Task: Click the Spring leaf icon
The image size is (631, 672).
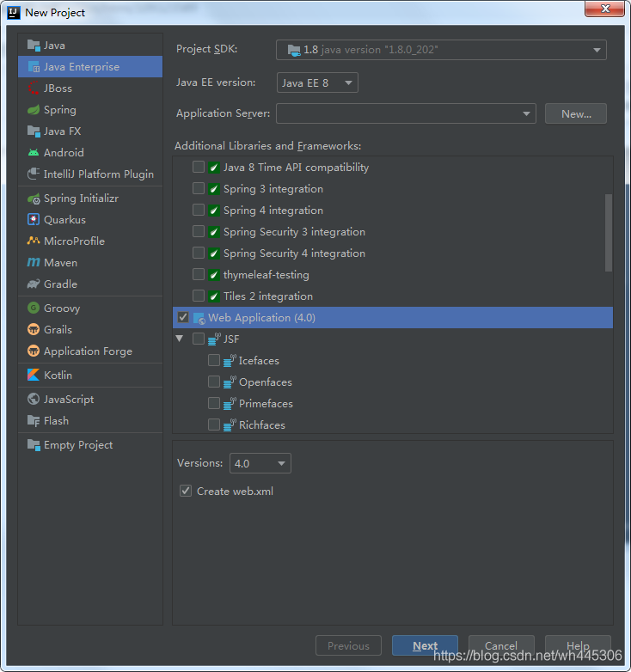Action: coord(34,110)
